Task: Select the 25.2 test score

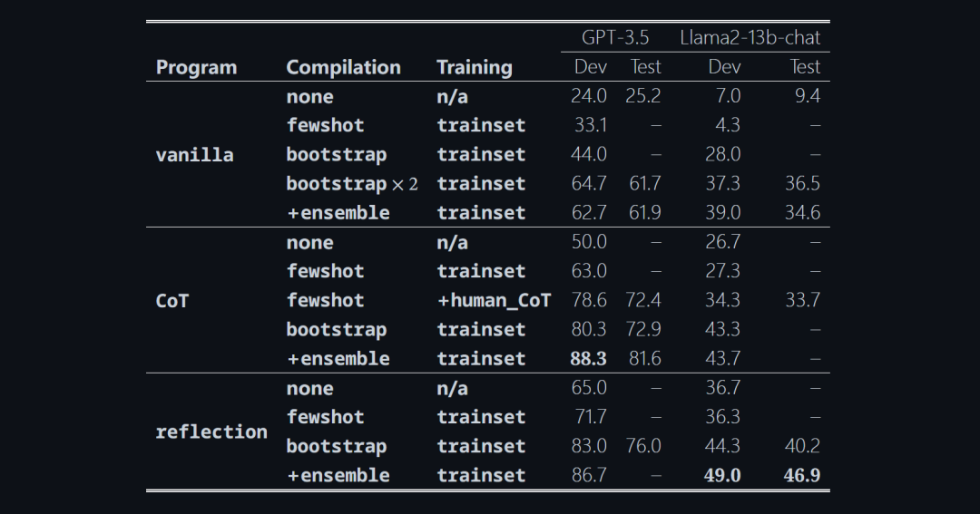Action: pos(642,96)
